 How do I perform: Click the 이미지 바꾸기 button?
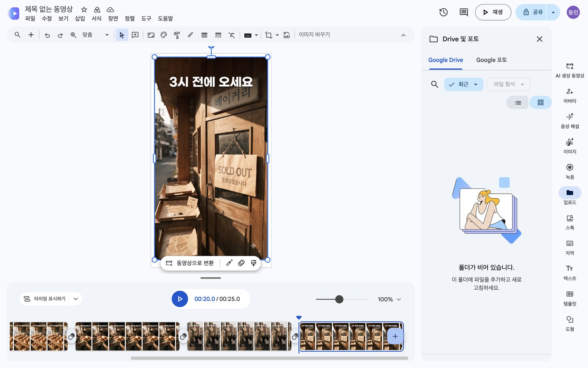(x=314, y=35)
